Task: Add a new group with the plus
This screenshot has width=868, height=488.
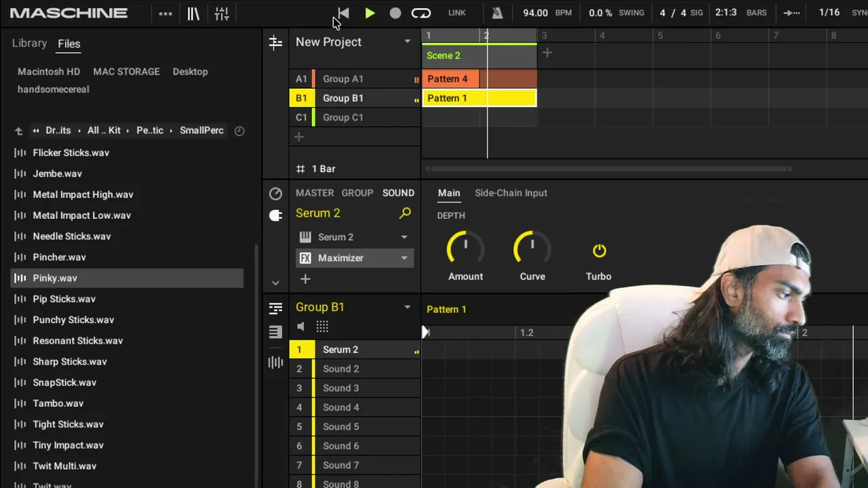Action: (298, 137)
